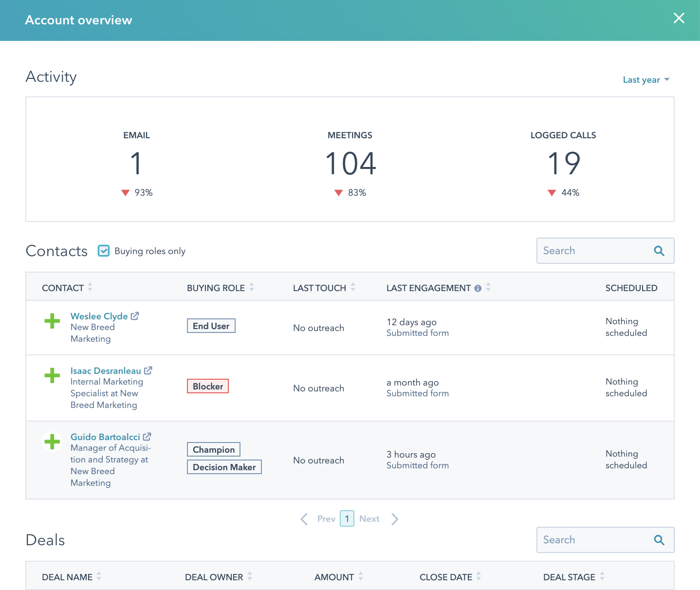Open Weslee Clyde contact link
700x590 pixels.
(x=99, y=316)
